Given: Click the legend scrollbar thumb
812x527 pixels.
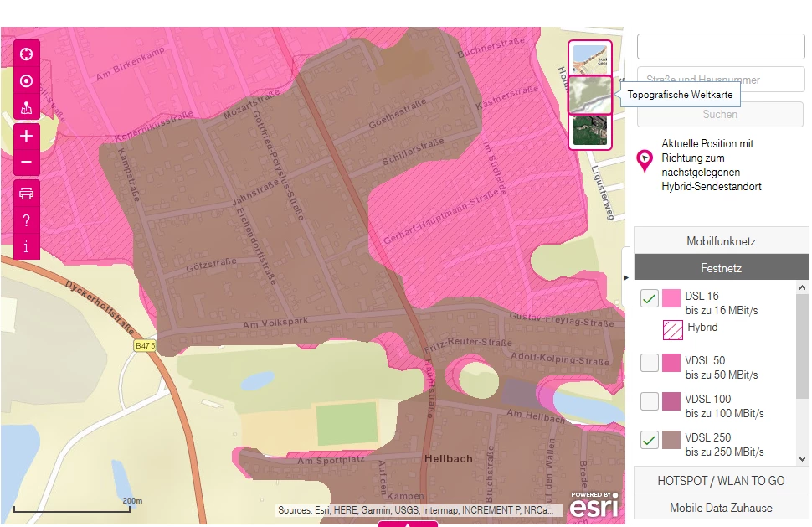Looking at the screenshot, I should tap(802, 346).
